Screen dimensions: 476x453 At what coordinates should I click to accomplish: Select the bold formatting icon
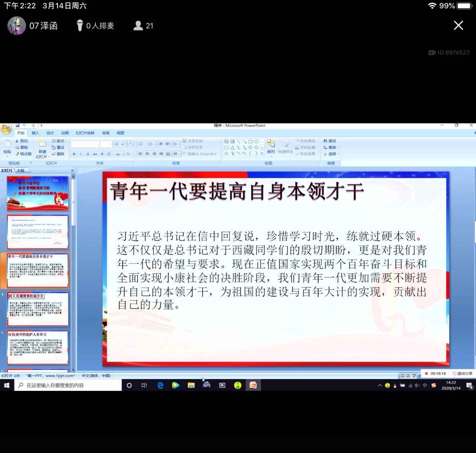pos(74,154)
